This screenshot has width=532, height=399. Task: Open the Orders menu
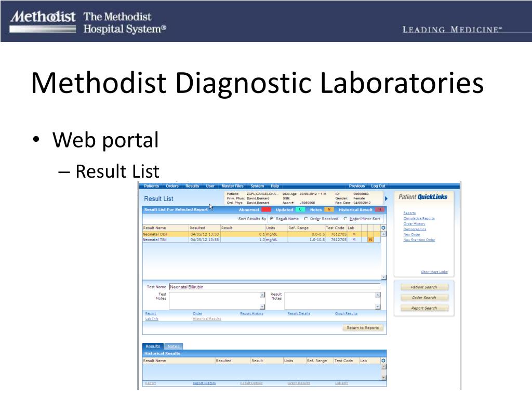tap(172, 186)
